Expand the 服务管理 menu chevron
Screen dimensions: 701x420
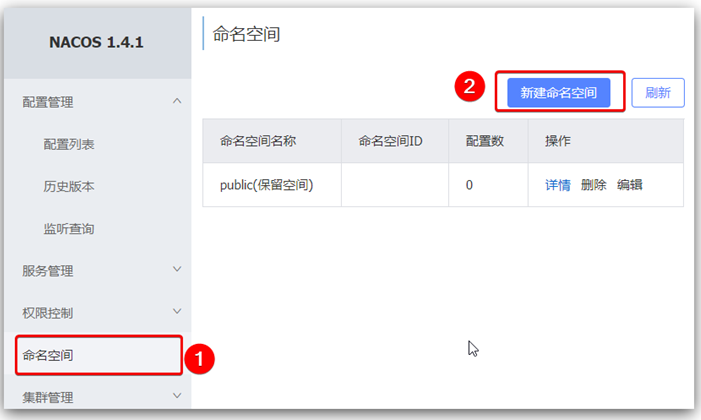[177, 269]
